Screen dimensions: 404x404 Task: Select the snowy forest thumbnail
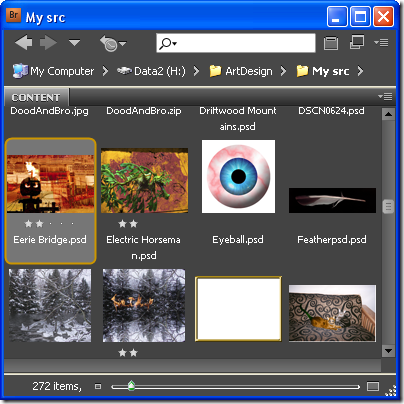tap(50, 306)
